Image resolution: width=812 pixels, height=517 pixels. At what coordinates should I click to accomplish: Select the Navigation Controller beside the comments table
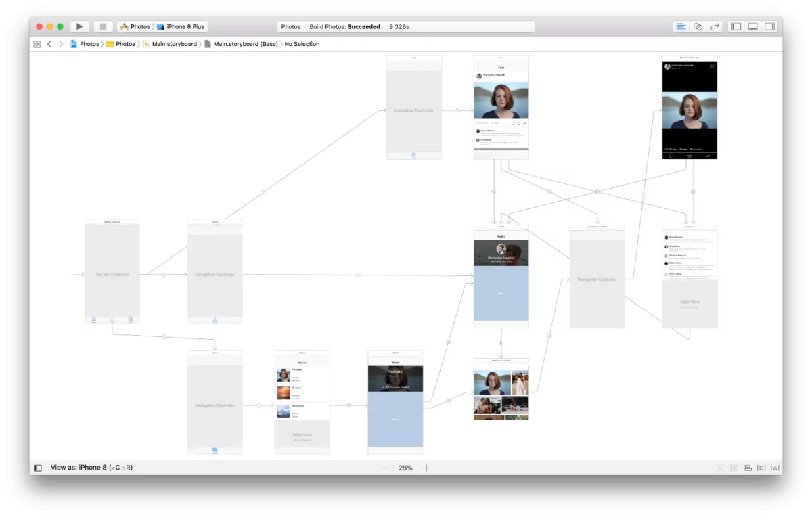pyautogui.click(x=597, y=277)
